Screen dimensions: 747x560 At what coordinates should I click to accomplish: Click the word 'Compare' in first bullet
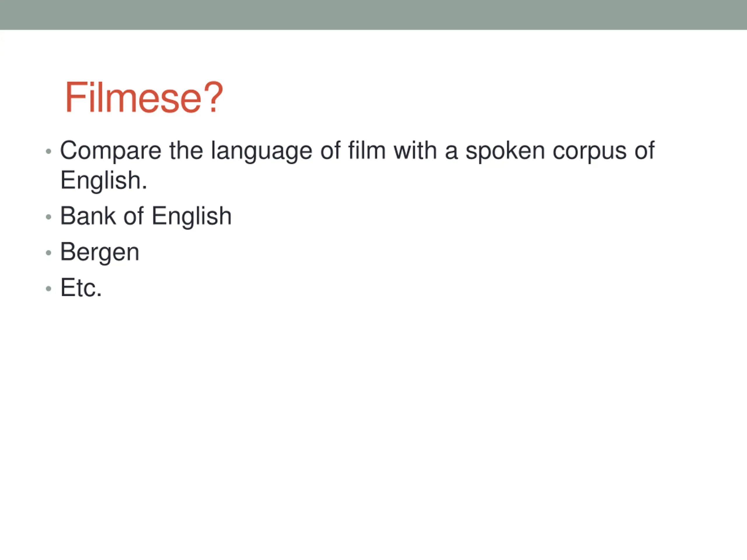point(111,151)
